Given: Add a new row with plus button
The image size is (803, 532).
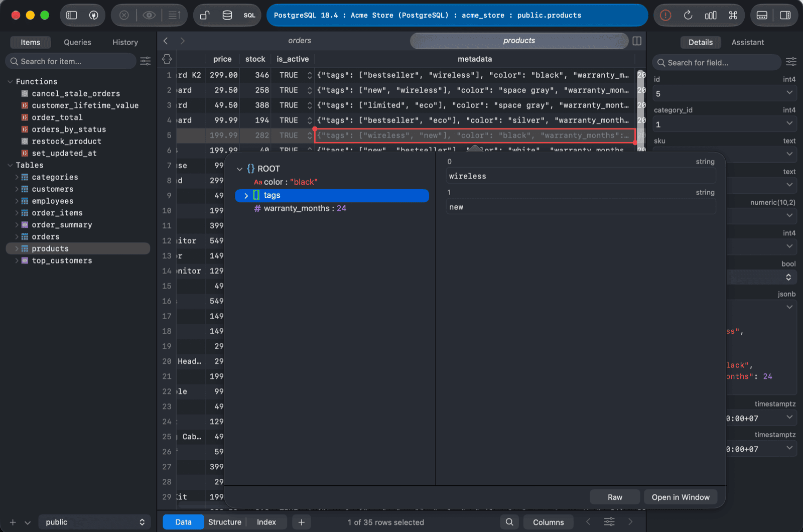Looking at the screenshot, I should point(301,522).
